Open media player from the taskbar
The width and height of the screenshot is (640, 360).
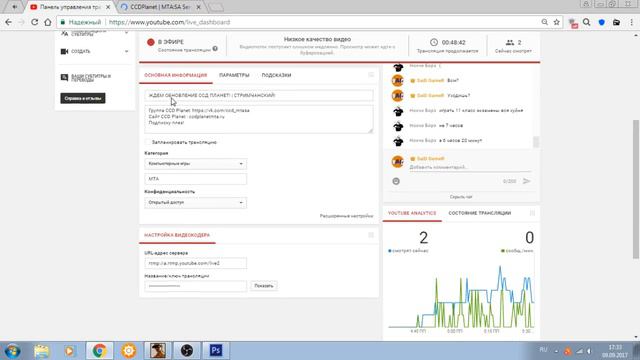click(69, 351)
